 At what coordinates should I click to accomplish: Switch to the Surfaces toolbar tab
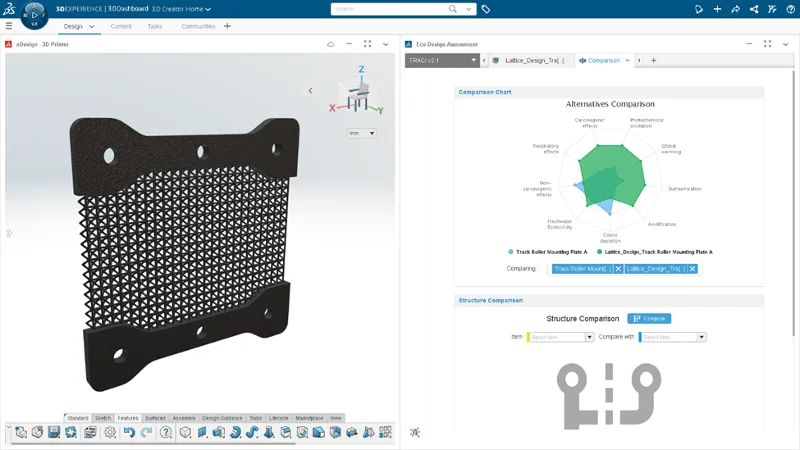pos(155,418)
